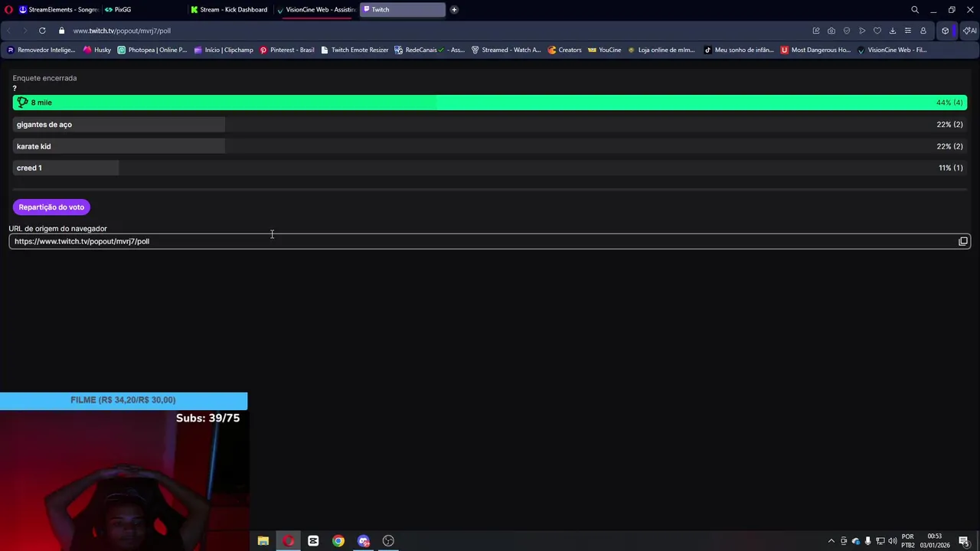Viewport: 980px width, 551px height.
Task: Click the 44% (4) vote count
Action: [x=949, y=103]
